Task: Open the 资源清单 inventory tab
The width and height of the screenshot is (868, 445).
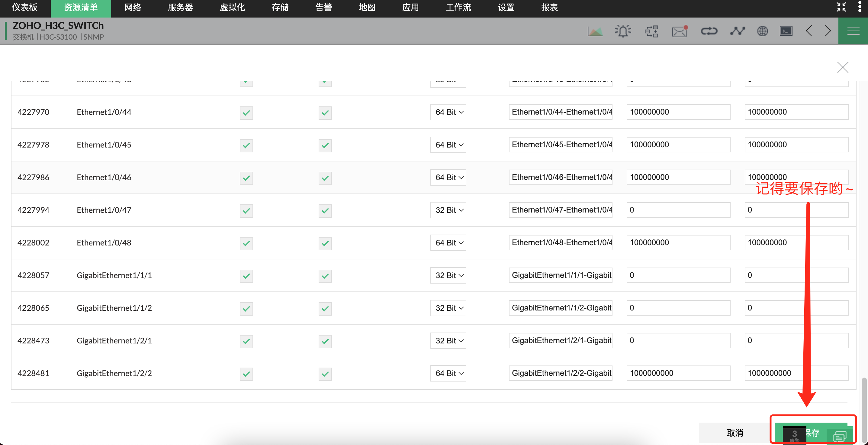Action: [x=81, y=8]
